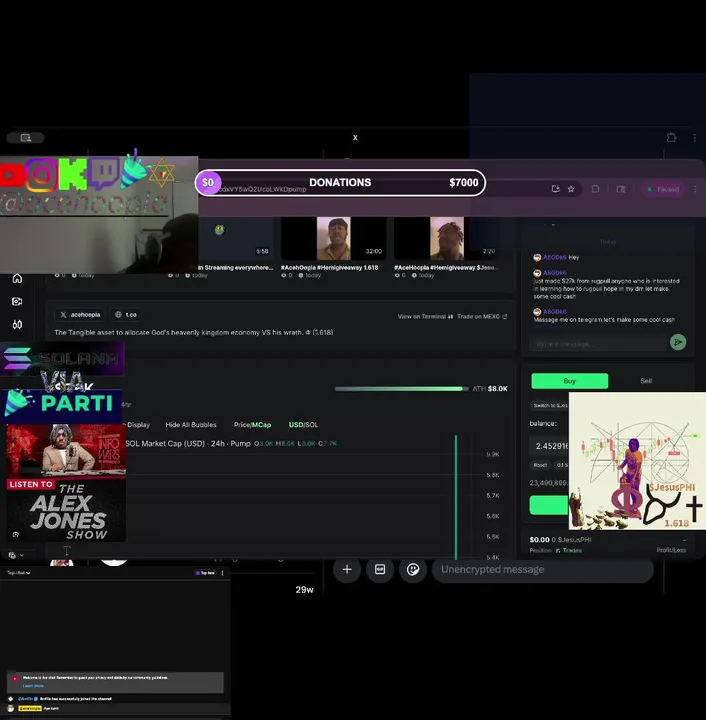Open the Home icon in left sidebar

(x=17, y=278)
